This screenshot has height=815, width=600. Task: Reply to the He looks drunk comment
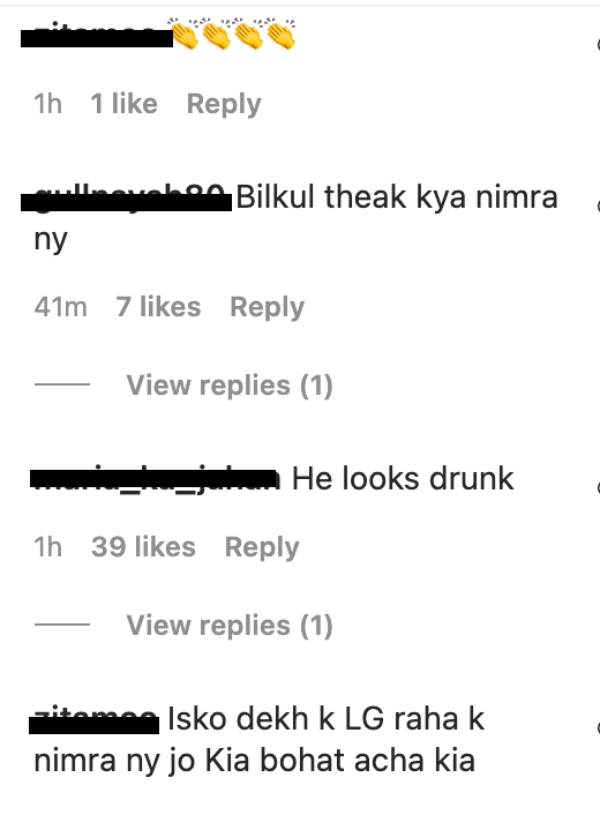tap(262, 547)
